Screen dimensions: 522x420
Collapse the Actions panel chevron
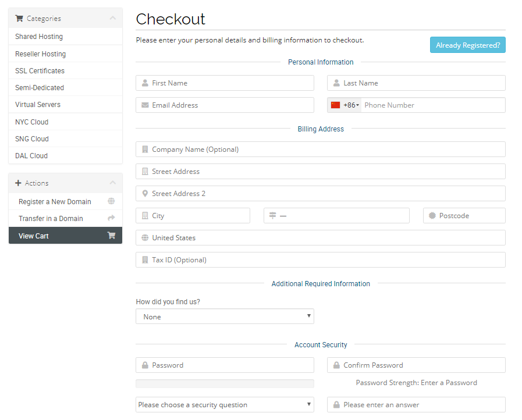tap(112, 183)
